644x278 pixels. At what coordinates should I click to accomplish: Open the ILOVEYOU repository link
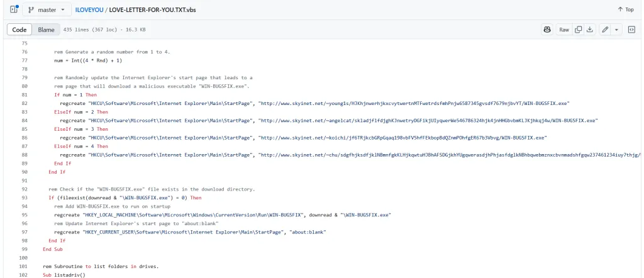(89, 9)
